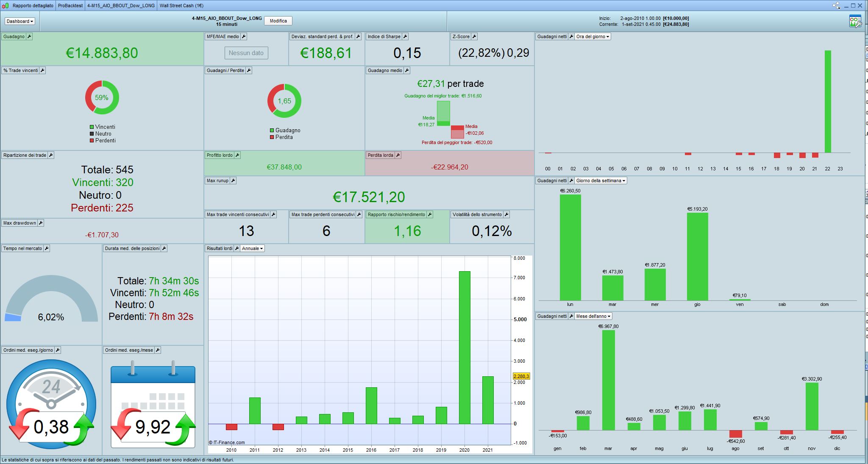Open Max drawdown wrench settings
This screenshot has width=868, height=464.
click(41, 223)
